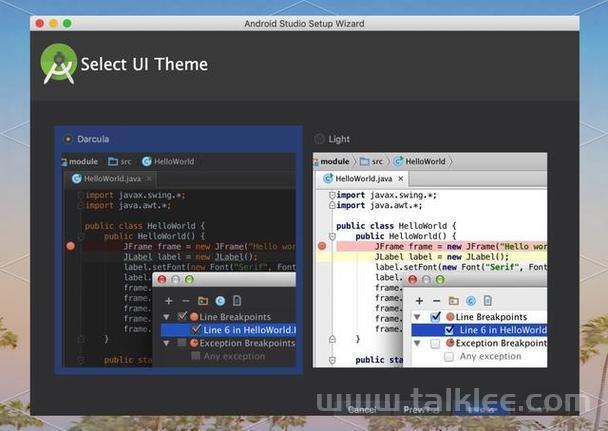Collapse Line Breakpoints in the Light preview
This screenshot has height=431, width=608.
[417, 317]
